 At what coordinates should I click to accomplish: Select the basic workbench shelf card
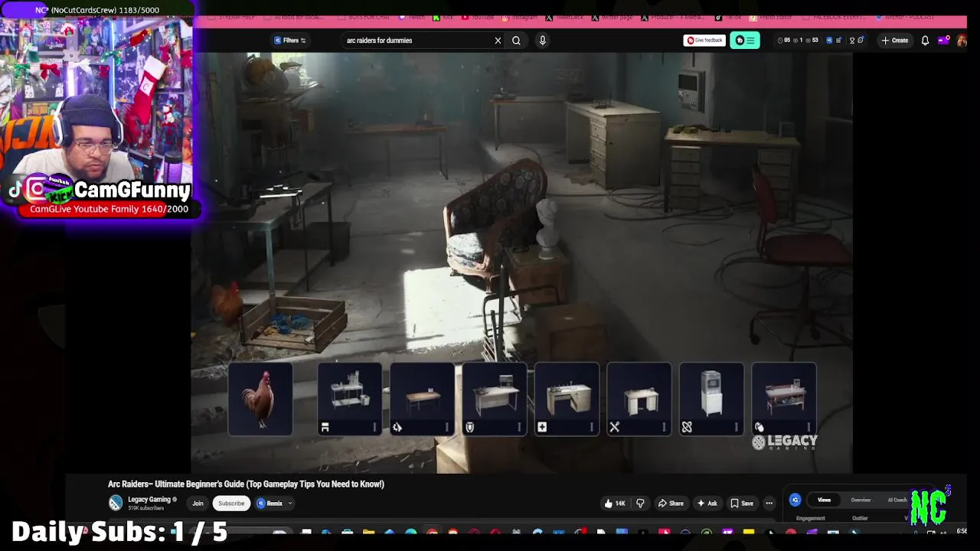click(350, 399)
